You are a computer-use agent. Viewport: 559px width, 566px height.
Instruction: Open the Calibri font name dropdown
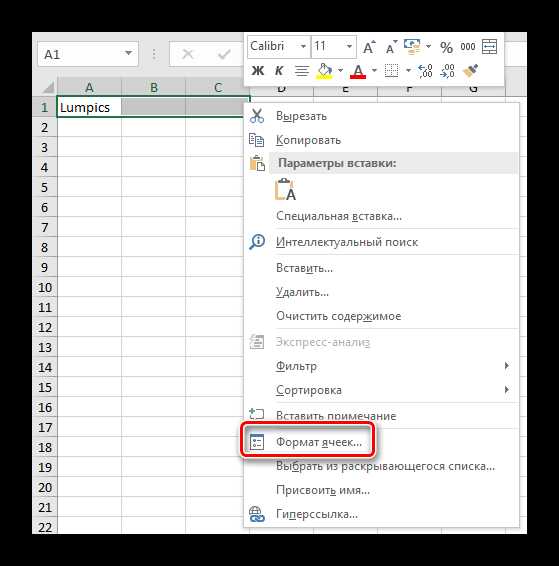click(x=303, y=47)
